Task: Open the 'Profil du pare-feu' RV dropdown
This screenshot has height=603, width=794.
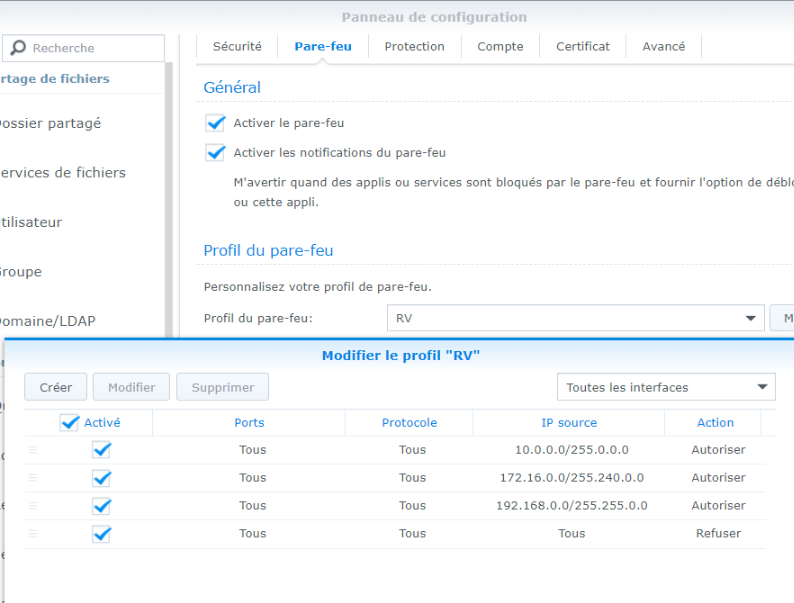Action: (575, 318)
